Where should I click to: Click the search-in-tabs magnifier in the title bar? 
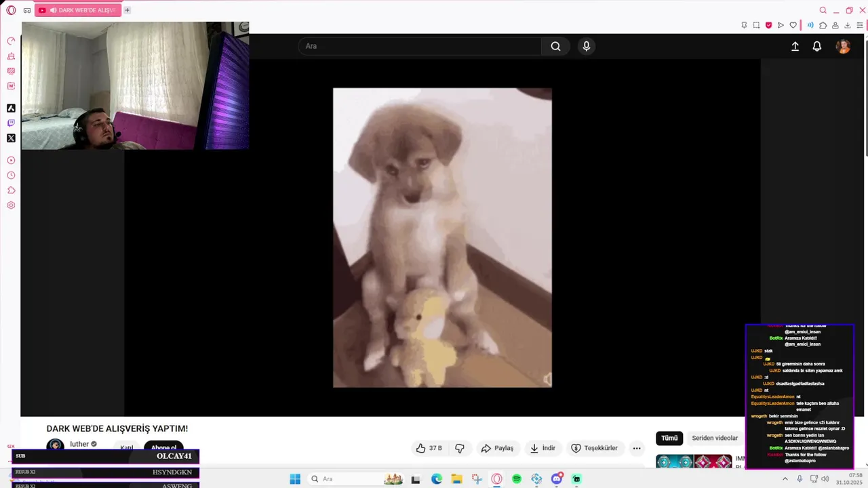click(x=823, y=10)
